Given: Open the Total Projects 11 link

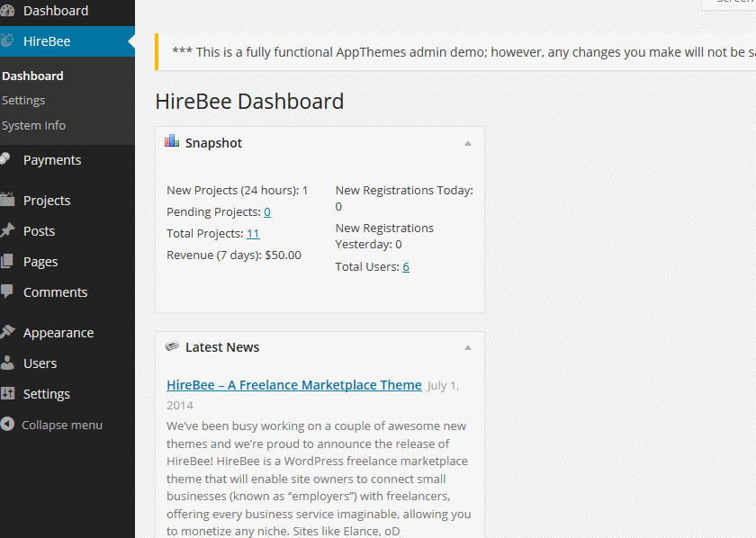Looking at the screenshot, I should pyautogui.click(x=253, y=233).
